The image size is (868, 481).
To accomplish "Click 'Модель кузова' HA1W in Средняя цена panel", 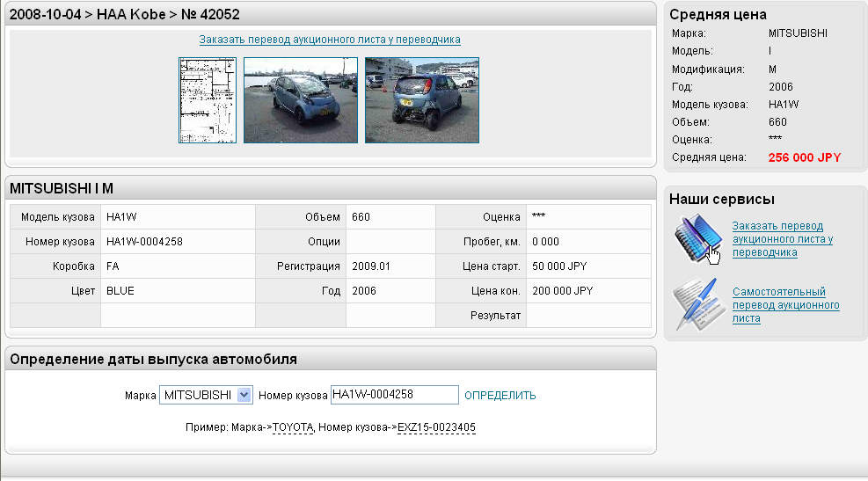I will pos(784,104).
